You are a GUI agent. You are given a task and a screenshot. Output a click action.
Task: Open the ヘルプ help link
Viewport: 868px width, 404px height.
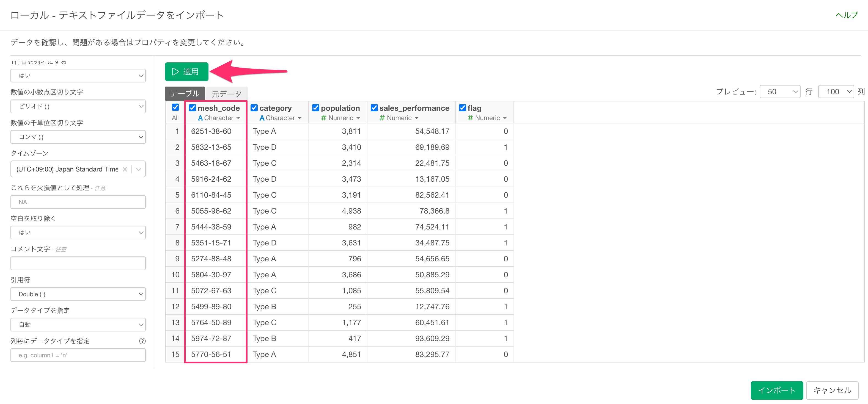[x=846, y=15]
